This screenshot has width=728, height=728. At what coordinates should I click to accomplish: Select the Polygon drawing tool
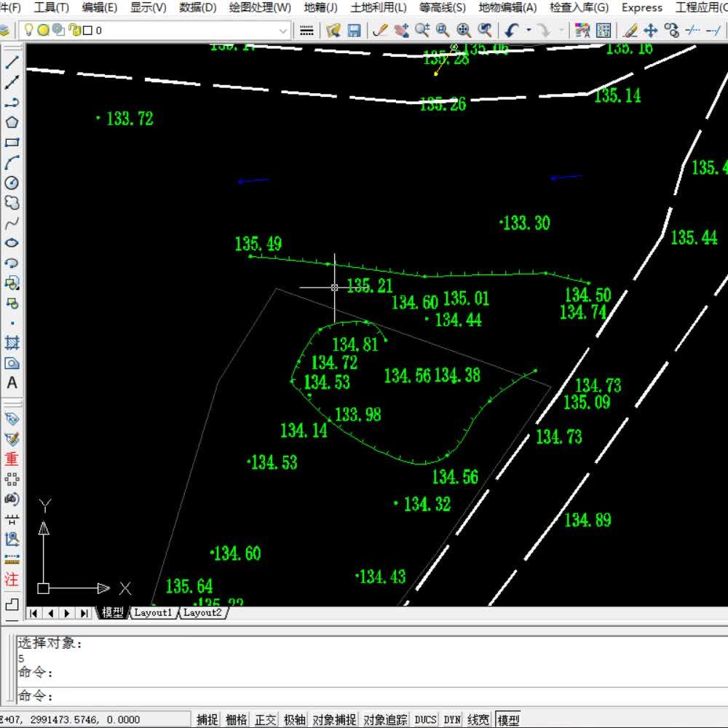tap(12, 122)
